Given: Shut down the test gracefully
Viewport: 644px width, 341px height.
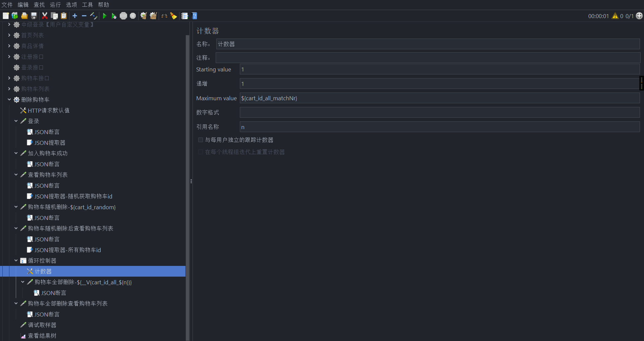Looking at the screenshot, I should 133,16.
